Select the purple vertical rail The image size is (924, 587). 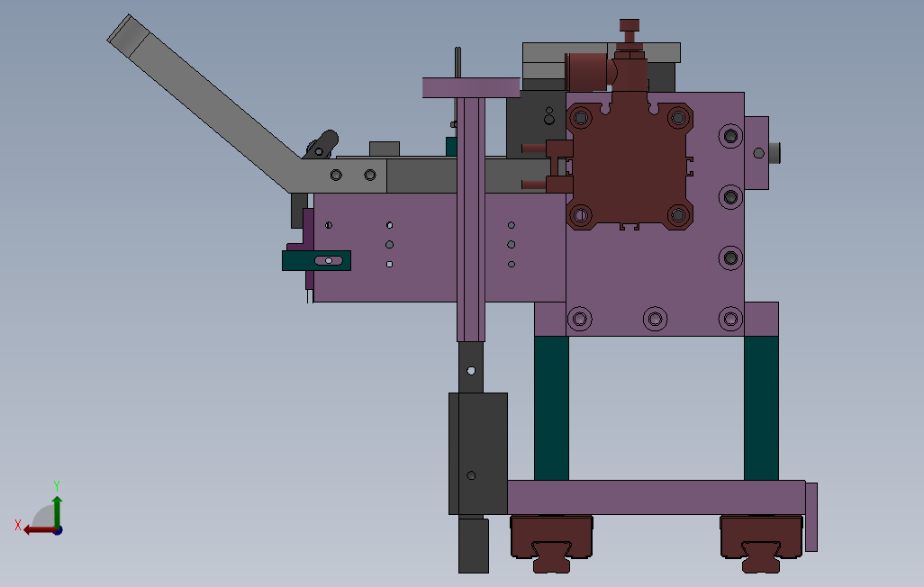tap(471, 220)
